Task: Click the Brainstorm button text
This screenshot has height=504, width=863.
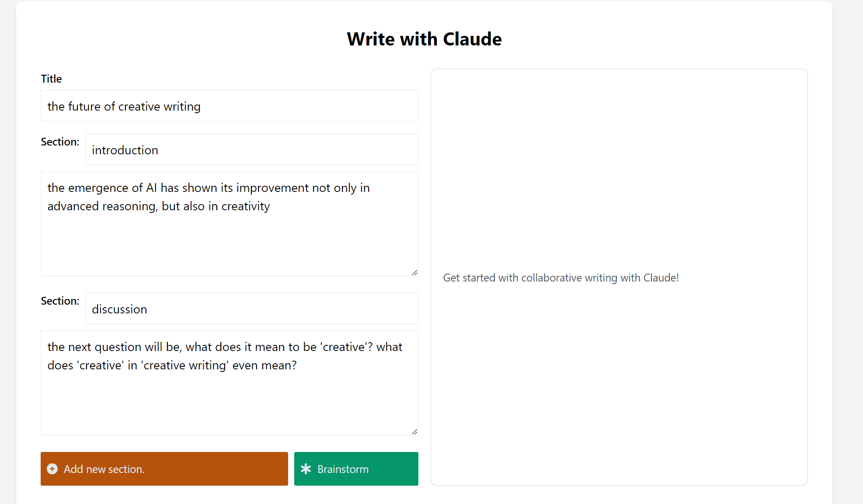Action: (343, 469)
